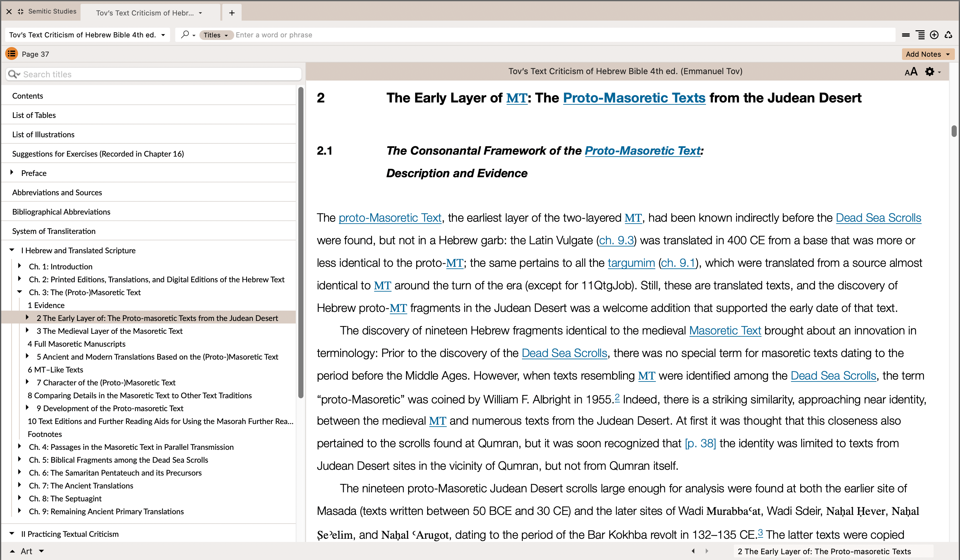Click the recycle arrows icon
This screenshot has height=560, width=960.
(x=948, y=35)
